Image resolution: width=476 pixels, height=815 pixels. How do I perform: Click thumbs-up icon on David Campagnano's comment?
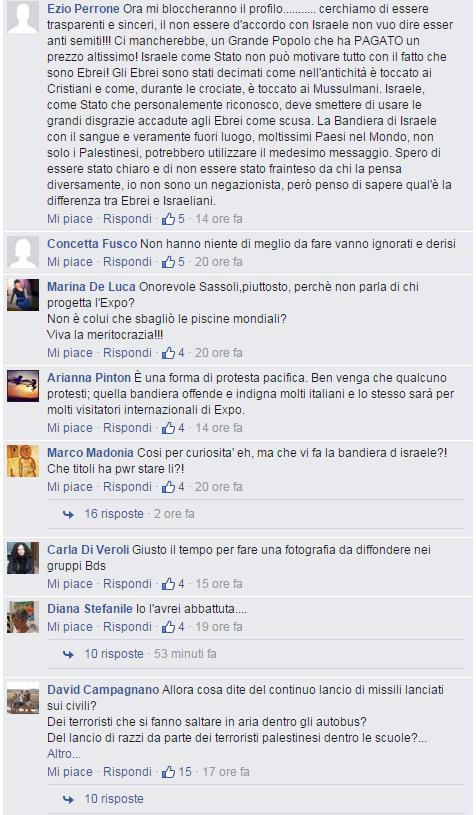pos(168,772)
